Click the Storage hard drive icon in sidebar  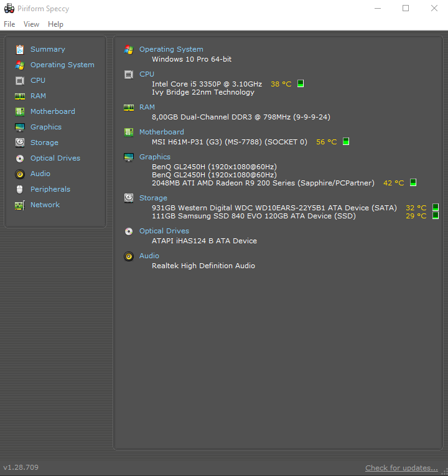tap(20, 142)
